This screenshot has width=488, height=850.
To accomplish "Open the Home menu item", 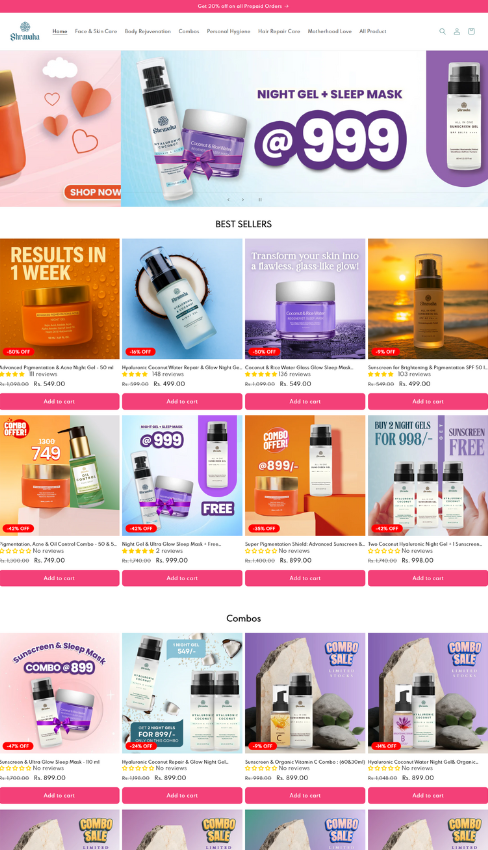I will click(x=60, y=31).
